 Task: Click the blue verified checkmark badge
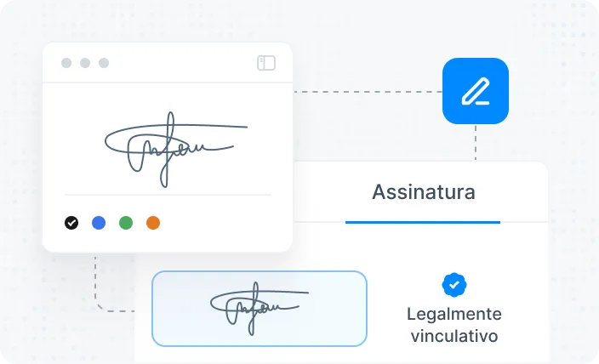[x=454, y=285]
